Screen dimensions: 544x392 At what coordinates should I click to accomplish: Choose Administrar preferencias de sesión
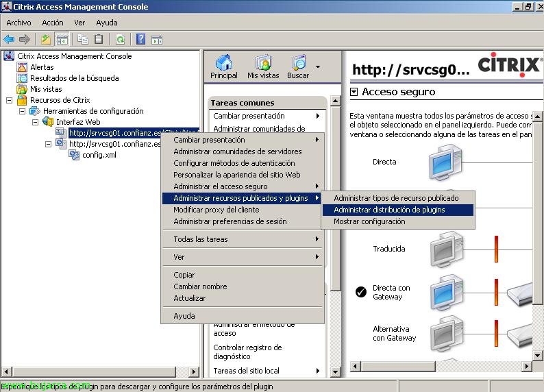coord(242,221)
